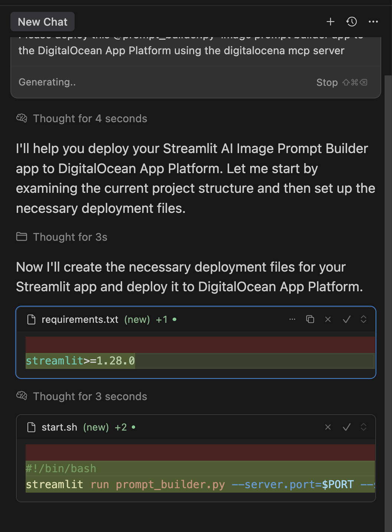Click the streamlit>=1.28.0 added line

coord(80,361)
